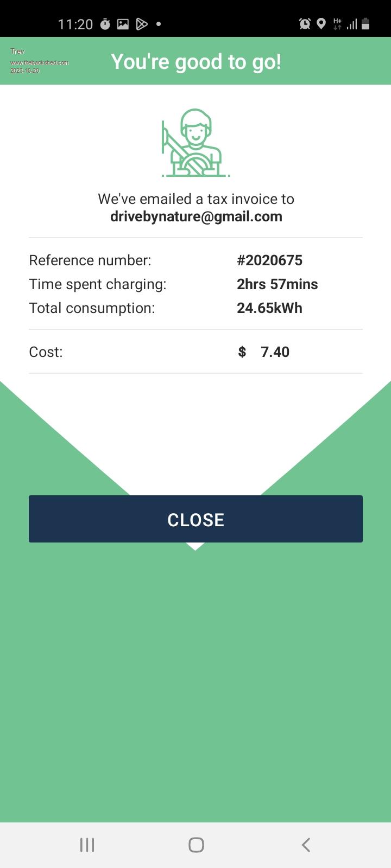Screen dimensions: 391x868
Task: Tap the 2hrs 57mins charging time
Action: 277,284
